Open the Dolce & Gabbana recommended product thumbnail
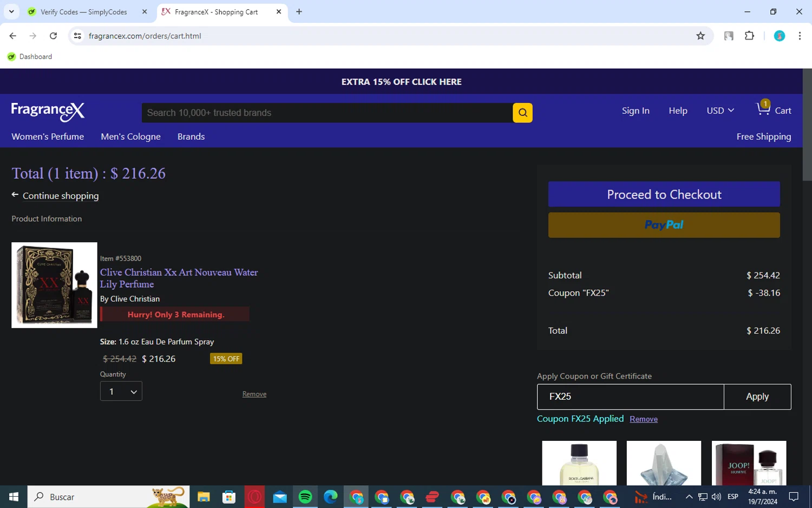Viewport: 812px width, 508px height. tap(579, 463)
